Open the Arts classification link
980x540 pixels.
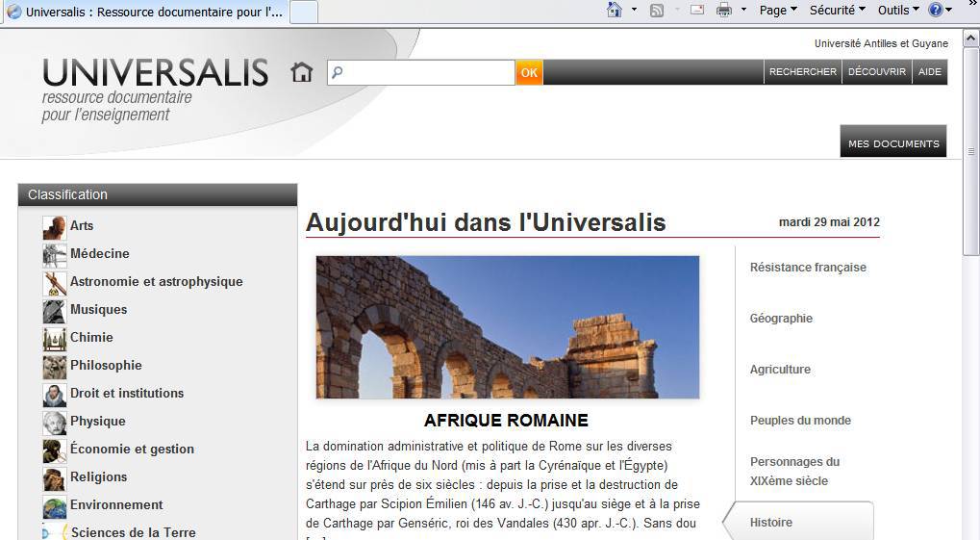pyautogui.click(x=82, y=226)
